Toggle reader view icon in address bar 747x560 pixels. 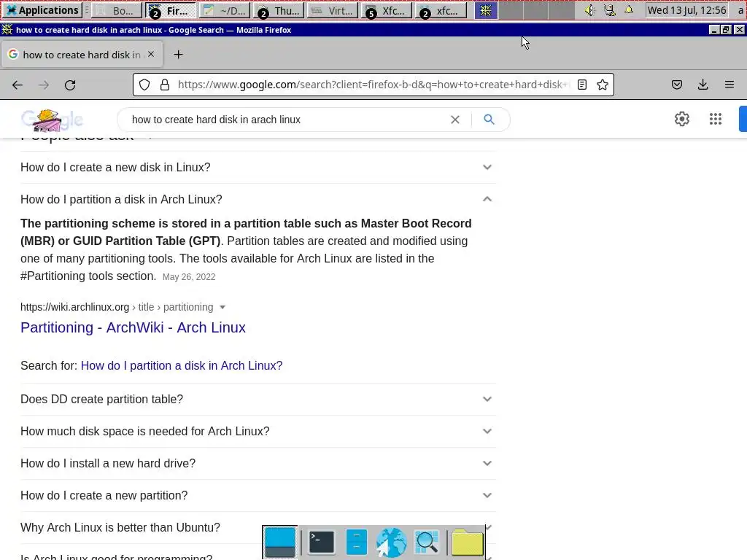pos(581,85)
